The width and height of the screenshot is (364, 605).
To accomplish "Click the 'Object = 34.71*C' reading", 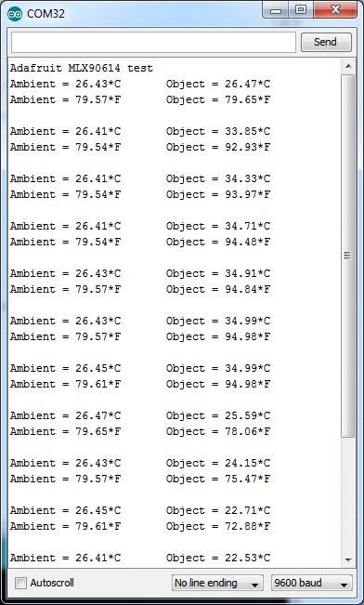I will 218,227.
